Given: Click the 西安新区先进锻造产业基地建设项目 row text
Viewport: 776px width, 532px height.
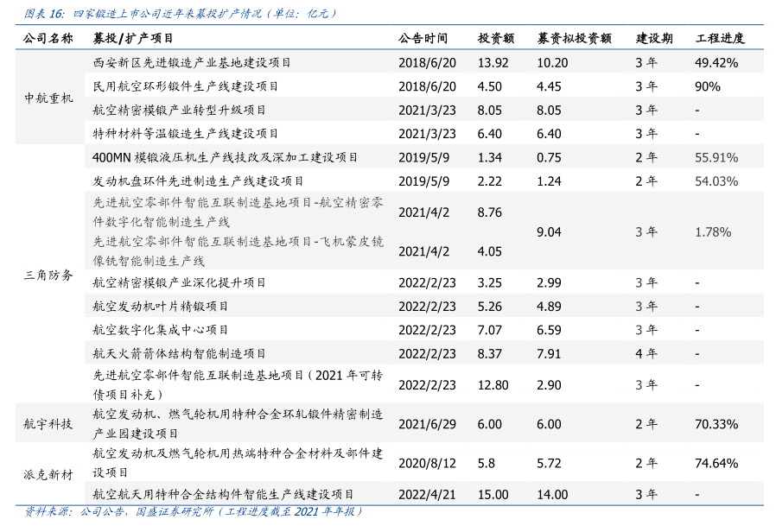Looking at the screenshot, I should click(x=191, y=63).
